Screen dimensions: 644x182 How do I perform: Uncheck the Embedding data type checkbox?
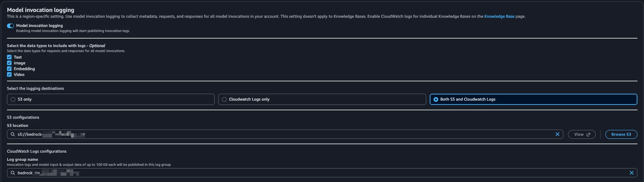[9, 69]
